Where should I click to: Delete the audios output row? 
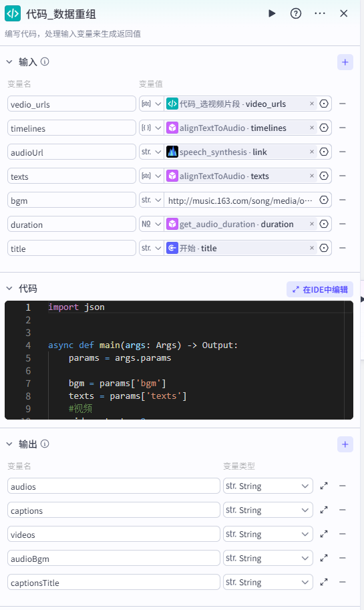click(x=343, y=486)
